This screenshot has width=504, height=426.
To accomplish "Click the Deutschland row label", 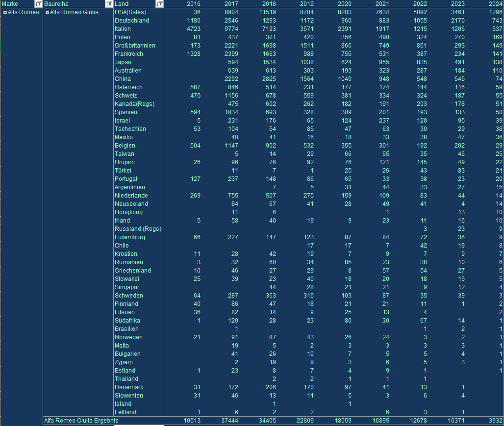I will pyautogui.click(x=132, y=21).
